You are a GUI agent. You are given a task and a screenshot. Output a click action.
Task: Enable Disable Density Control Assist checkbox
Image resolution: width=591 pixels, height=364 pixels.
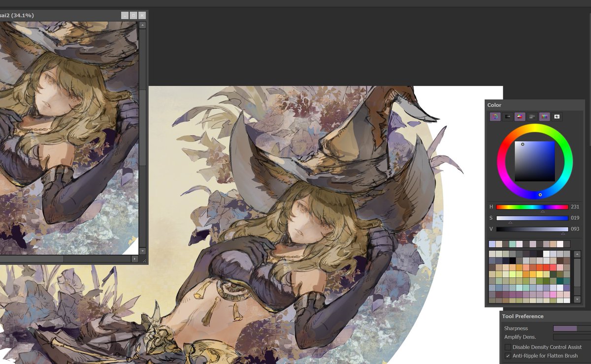(x=508, y=347)
